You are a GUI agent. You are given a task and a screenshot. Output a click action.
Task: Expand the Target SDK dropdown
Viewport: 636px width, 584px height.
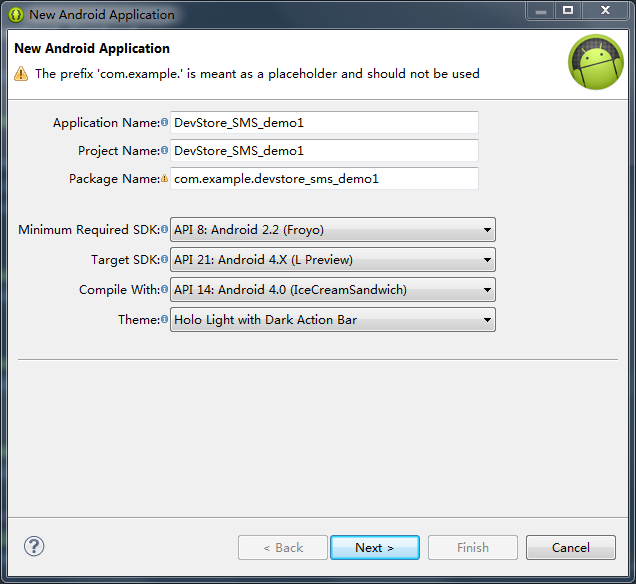pyautogui.click(x=333, y=260)
